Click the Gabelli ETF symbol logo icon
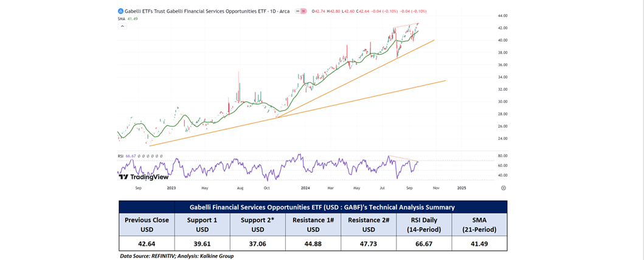The height and width of the screenshot is (260, 644). [120, 12]
